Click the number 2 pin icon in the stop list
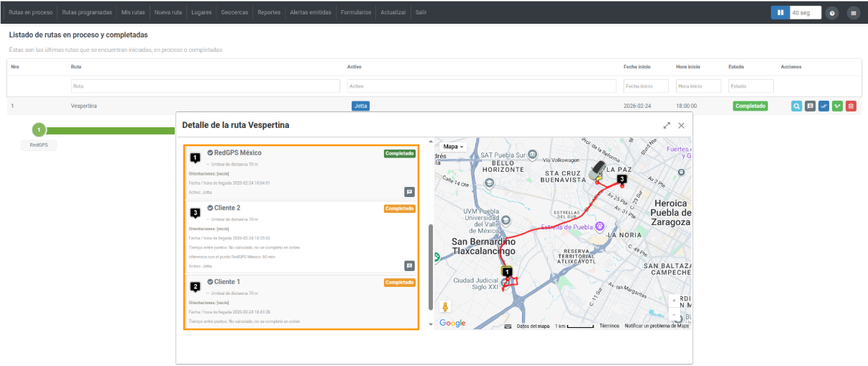 (x=195, y=286)
